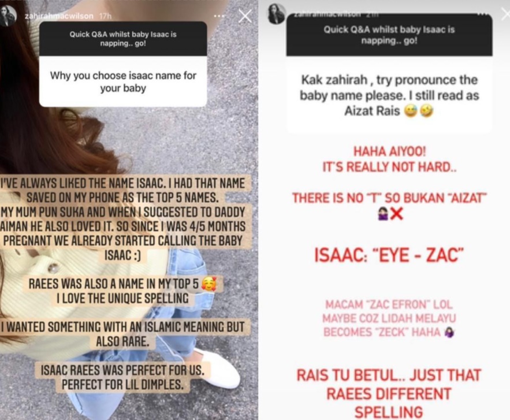Image resolution: width=510 pixels, height=420 pixels.
Task: Close the left story with X
Action: coord(245,16)
